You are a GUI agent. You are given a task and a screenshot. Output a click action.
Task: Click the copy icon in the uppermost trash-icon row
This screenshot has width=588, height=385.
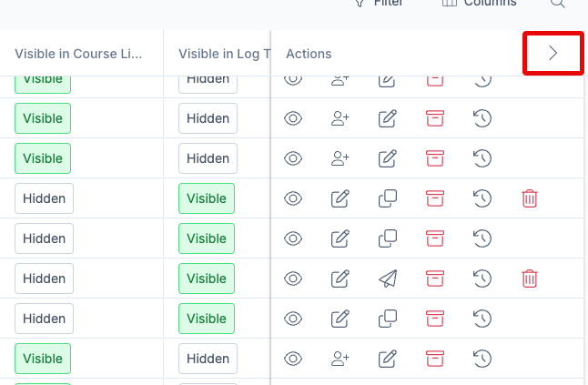click(x=388, y=198)
